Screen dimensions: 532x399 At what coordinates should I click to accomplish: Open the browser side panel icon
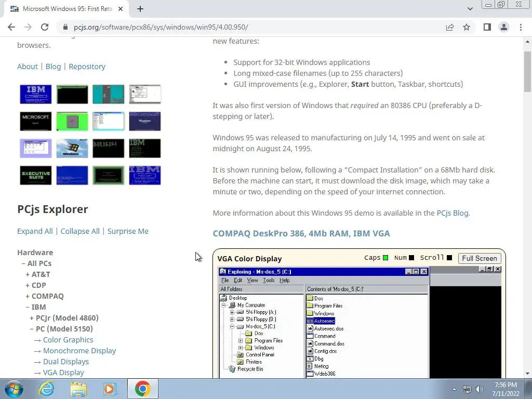pyautogui.click(x=487, y=27)
